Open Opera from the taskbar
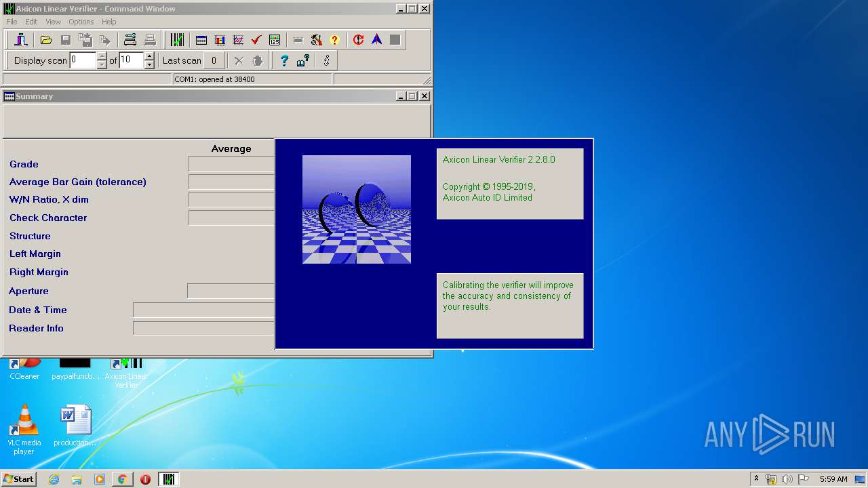Viewport: 868px width, 488px height. [145, 479]
